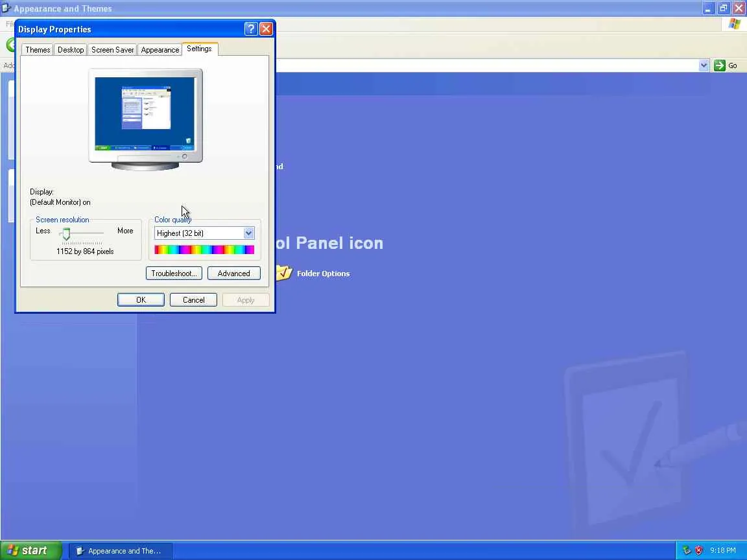
Task: Click the screen resolution slider handle
Action: pos(66,233)
